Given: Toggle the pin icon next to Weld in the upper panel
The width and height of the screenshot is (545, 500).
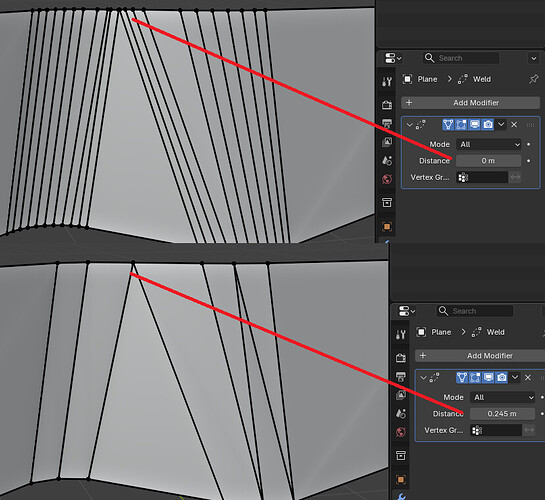Looking at the screenshot, I should (x=533, y=79).
